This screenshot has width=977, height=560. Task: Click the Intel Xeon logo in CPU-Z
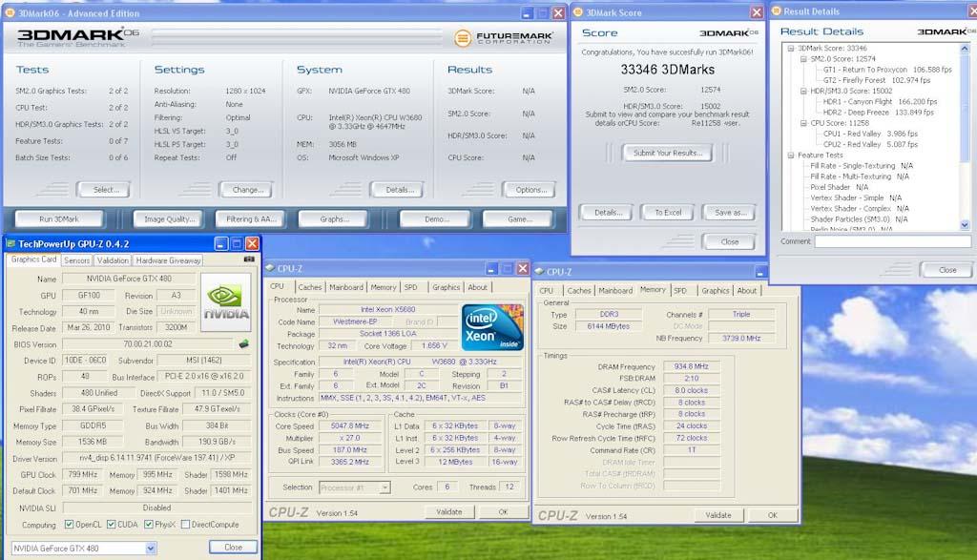[491, 327]
